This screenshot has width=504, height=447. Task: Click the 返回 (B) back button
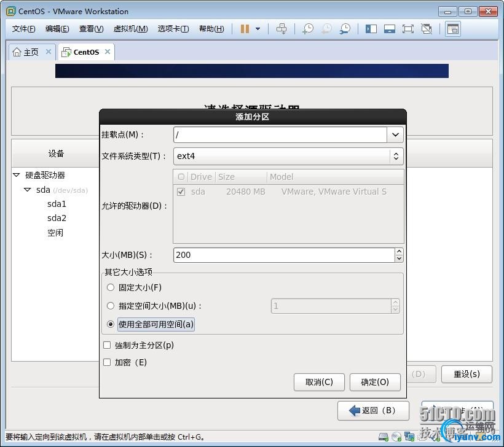(373, 411)
